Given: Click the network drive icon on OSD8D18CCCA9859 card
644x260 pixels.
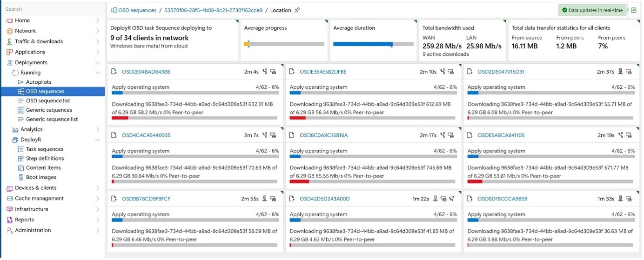Looking at the screenshot, I should point(629,199).
